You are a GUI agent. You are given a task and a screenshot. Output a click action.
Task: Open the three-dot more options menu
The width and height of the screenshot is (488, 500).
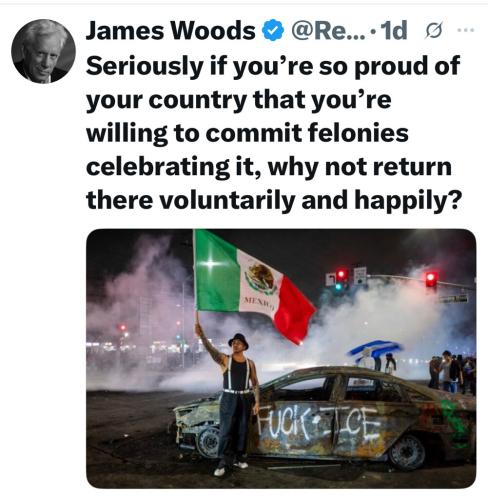tap(466, 30)
